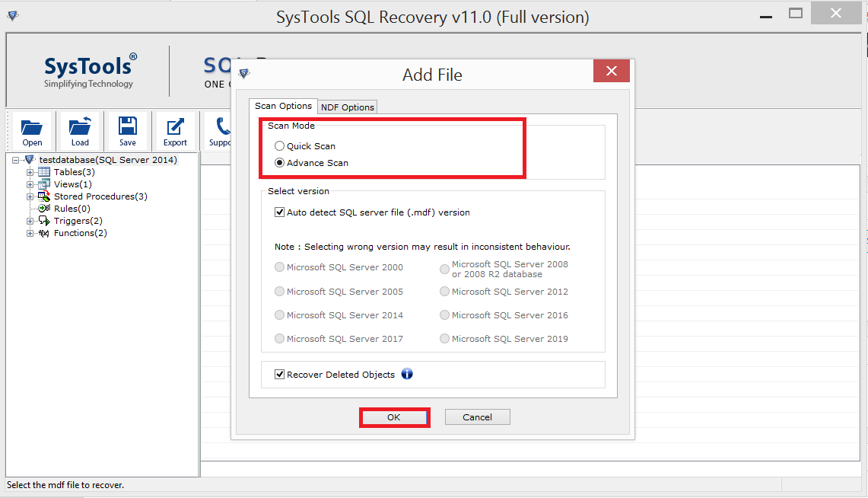
Task: Switch to the NDF Options tab
Action: click(x=348, y=107)
